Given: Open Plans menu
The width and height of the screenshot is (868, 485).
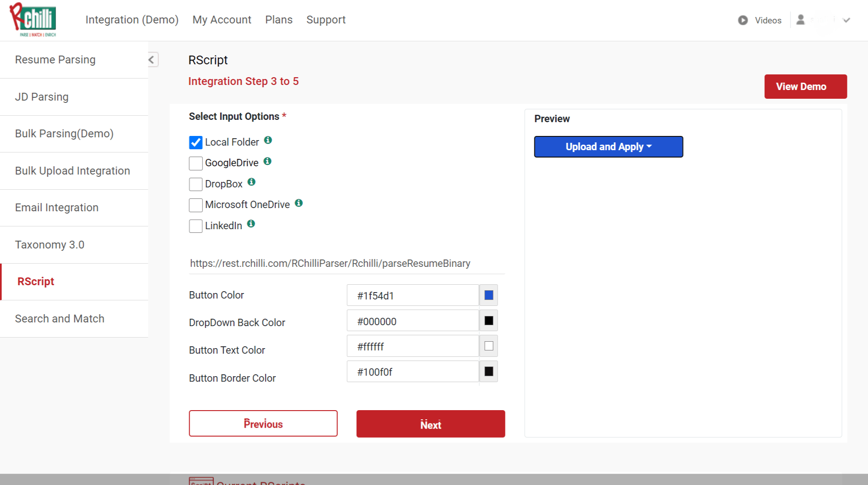Looking at the screenshot, I should [x=279, y=20].
